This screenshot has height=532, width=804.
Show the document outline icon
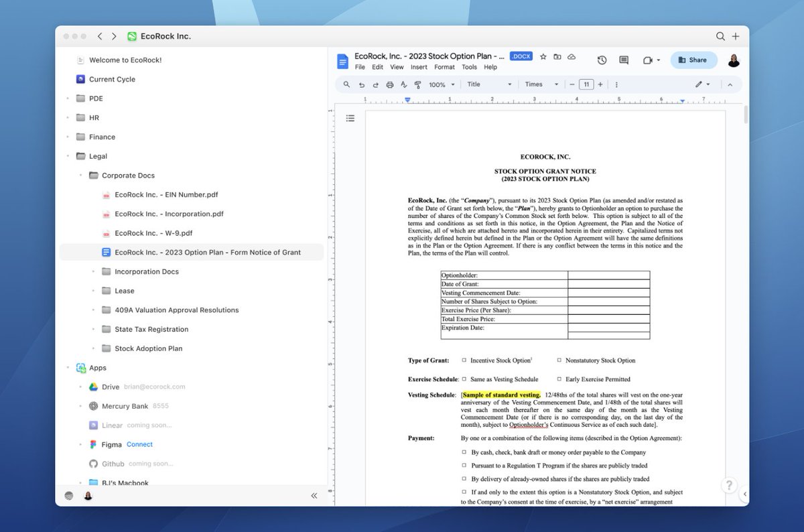pos(350,118)
